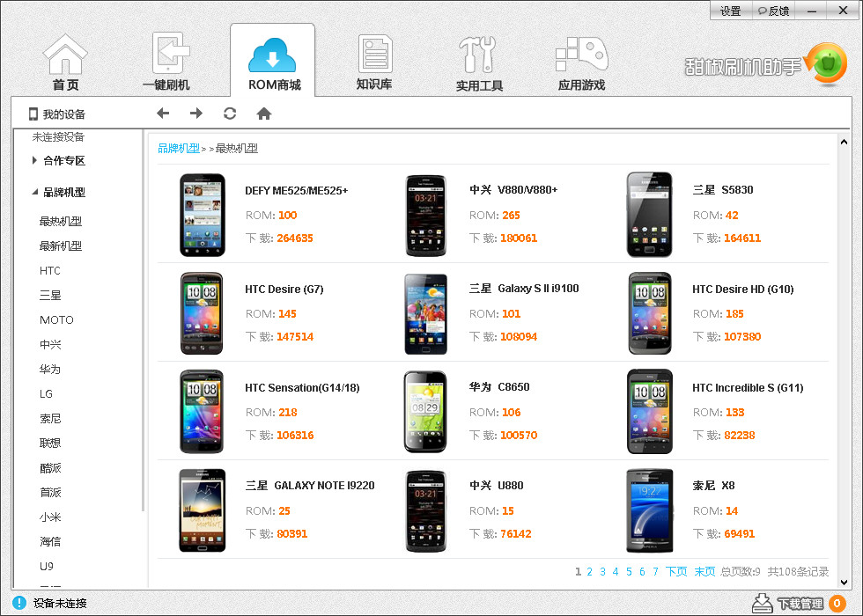Open 反馈 feedback
863x616 pixels.
pos(774,11)
